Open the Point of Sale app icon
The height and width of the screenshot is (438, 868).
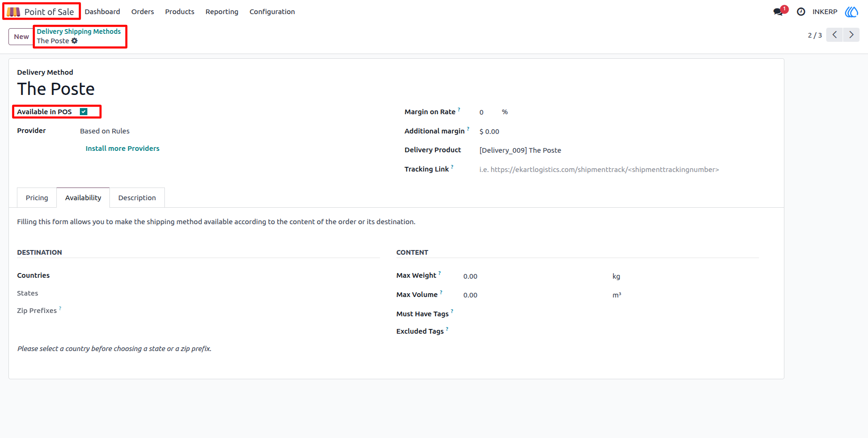14,12
